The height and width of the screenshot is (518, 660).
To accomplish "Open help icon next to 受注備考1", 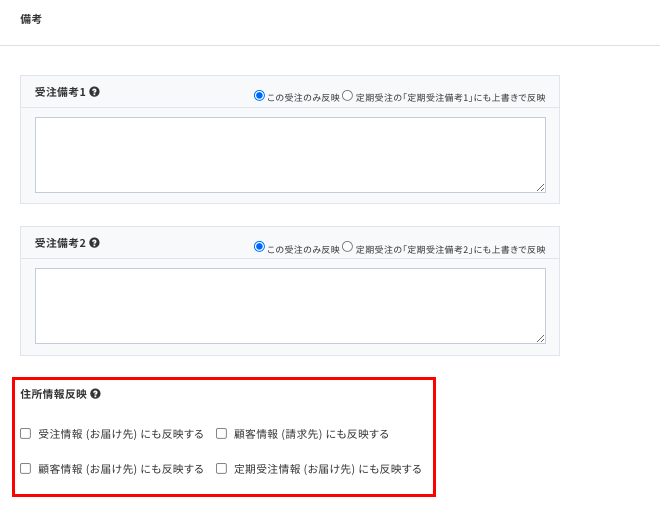I will (x=95, y=92).
